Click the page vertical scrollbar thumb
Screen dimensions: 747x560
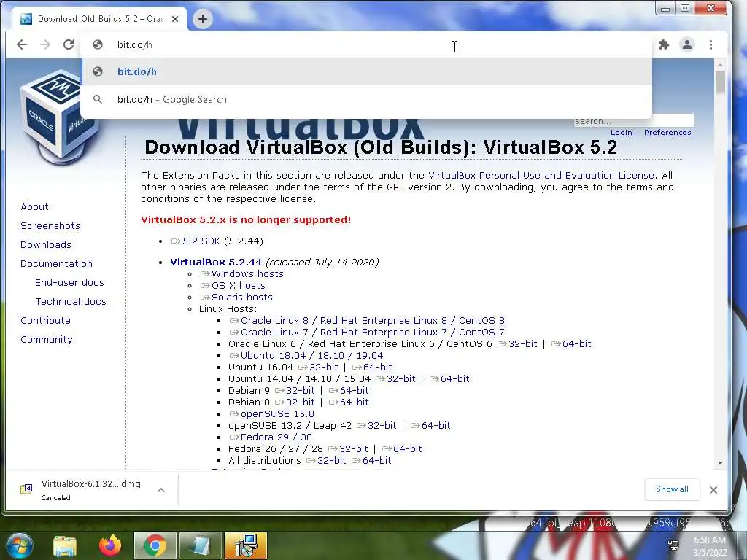720,82
